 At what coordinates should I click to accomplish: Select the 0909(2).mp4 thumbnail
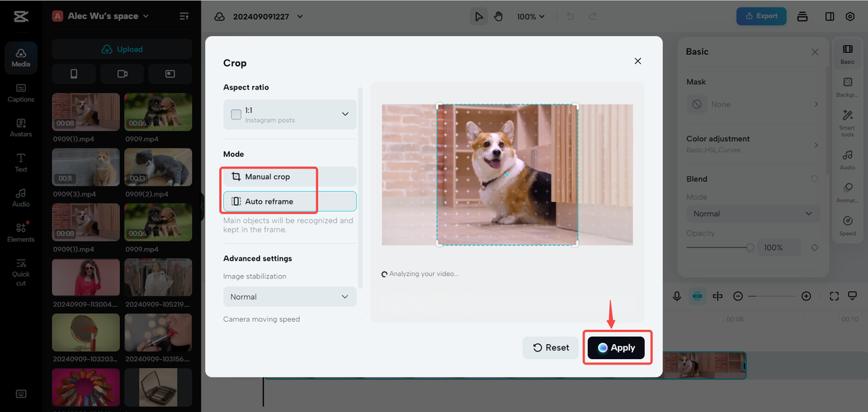pyautogui.click(x=158, y=167)
